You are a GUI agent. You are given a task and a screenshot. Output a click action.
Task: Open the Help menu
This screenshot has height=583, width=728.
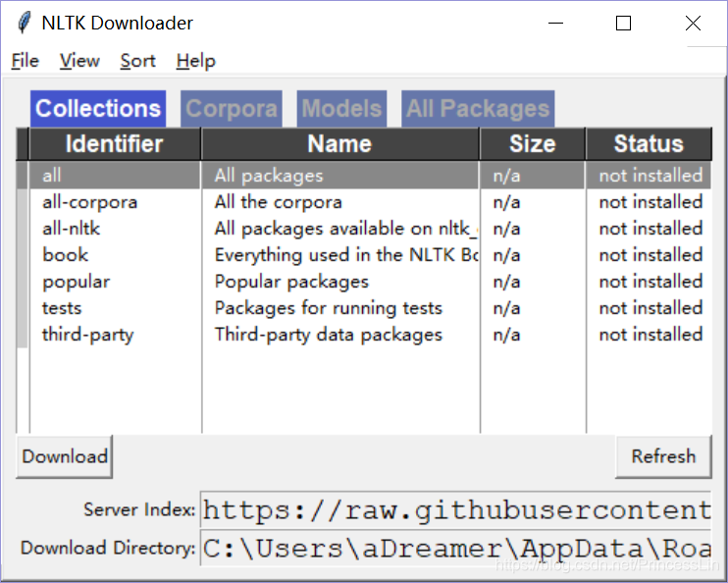pyautogui.click(x=195, y=61)
